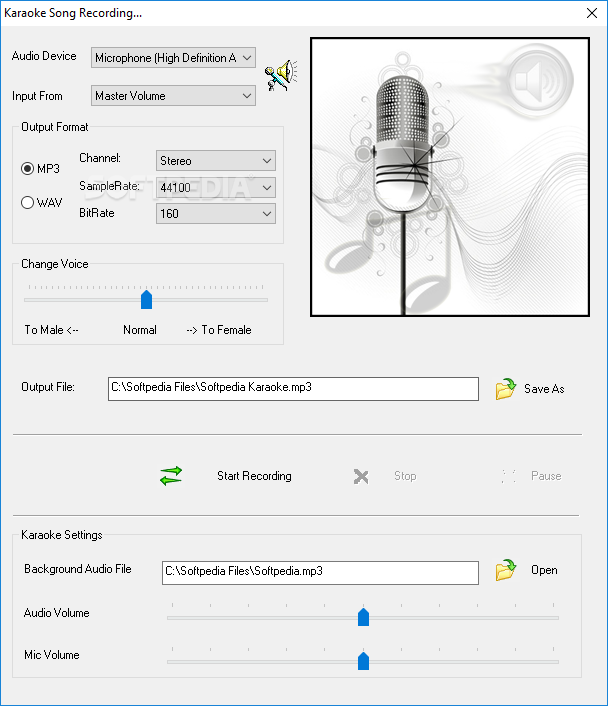Click the microphone and speaker icon
The height and width of the screenshot is (706, 608).
(x=281, y=75)
